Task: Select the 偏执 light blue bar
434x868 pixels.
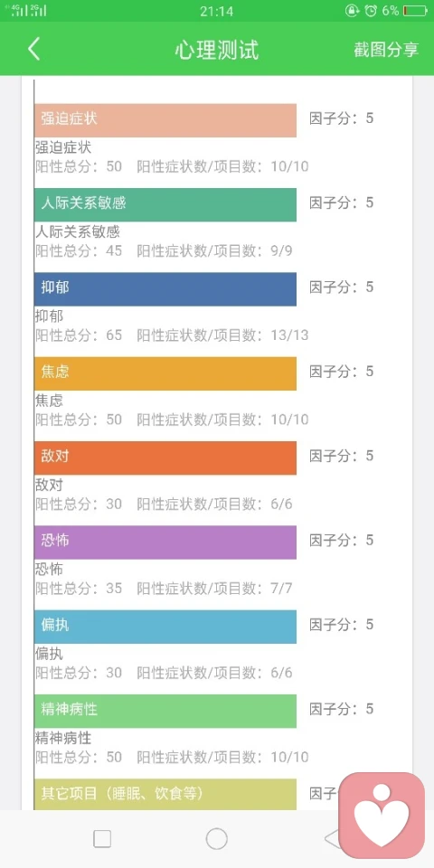Action: pyautogui.click(x=165, y=627)
